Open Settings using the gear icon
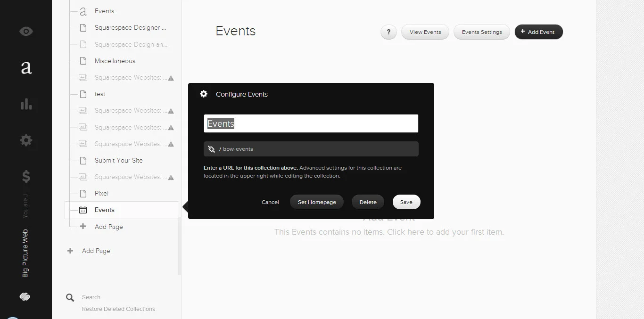Screen dimensions: 644x319 (x=26, y=140)
